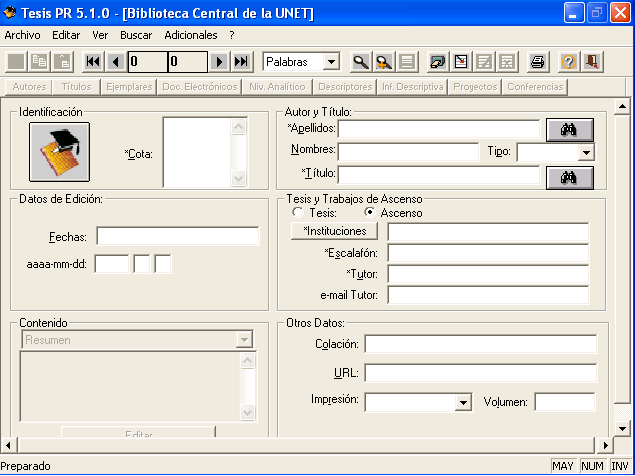Open the Palabras search dropdown

tap(332, 62)
